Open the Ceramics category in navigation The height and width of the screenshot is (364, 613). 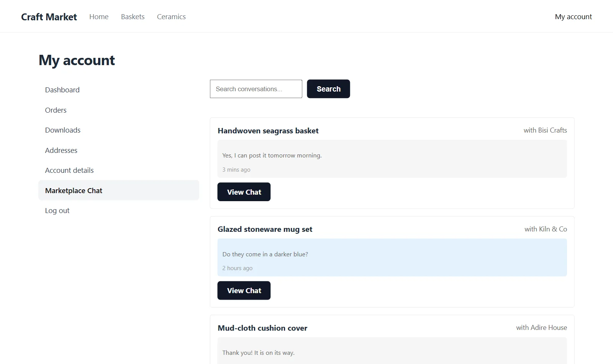(x=171, y=17)
